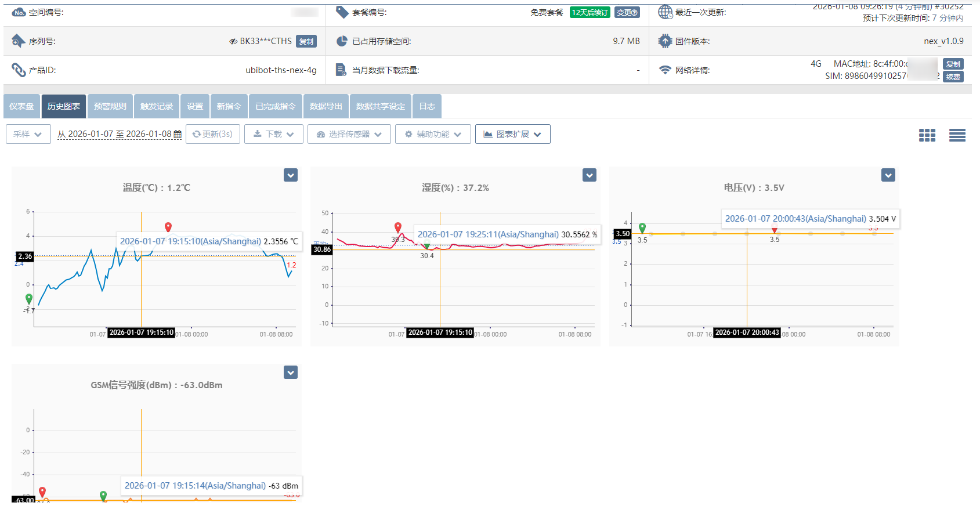This screenshot has width=980, height=517.
Task: Click the calendar icon in date range
Action: point(178,134)
